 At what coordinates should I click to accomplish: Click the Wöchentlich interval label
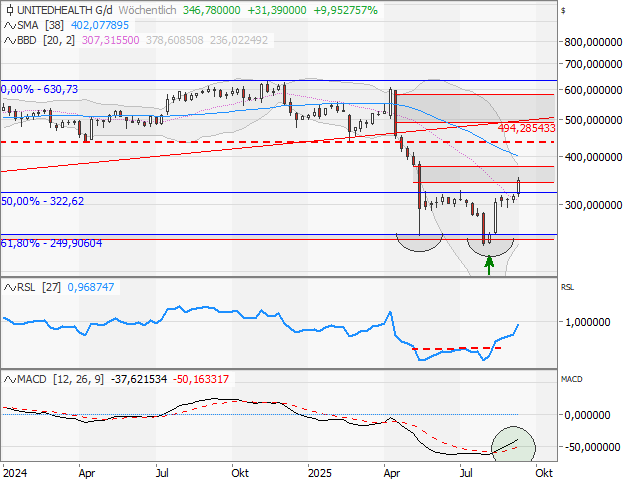[147, 10]
